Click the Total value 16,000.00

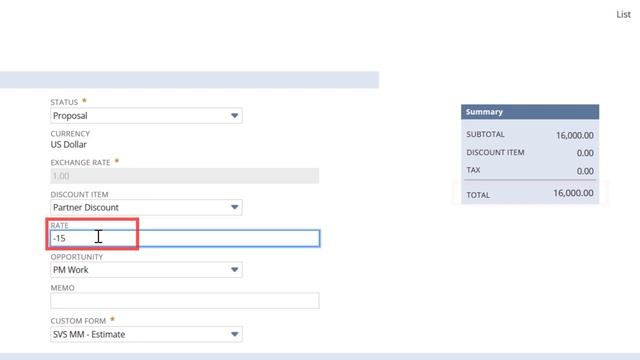tap(573, 193)
